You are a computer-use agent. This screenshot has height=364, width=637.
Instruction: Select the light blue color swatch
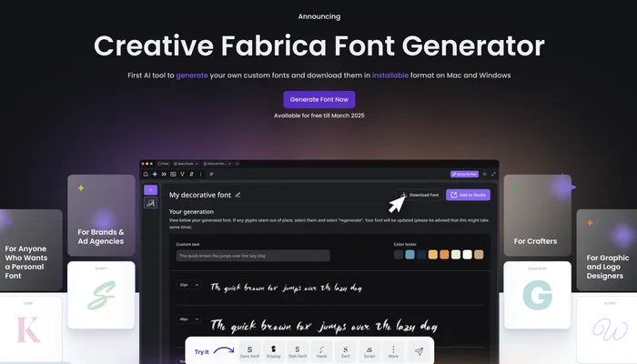(x=410, y=256)
